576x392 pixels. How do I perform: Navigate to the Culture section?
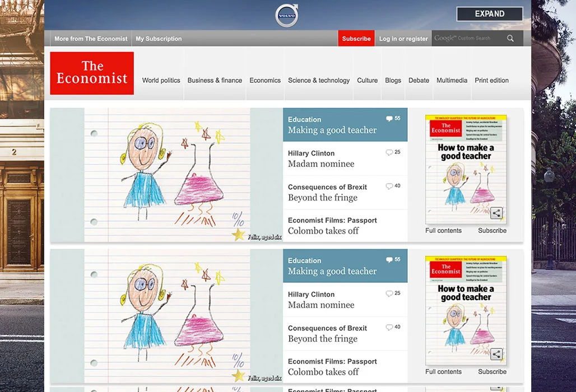368,81
